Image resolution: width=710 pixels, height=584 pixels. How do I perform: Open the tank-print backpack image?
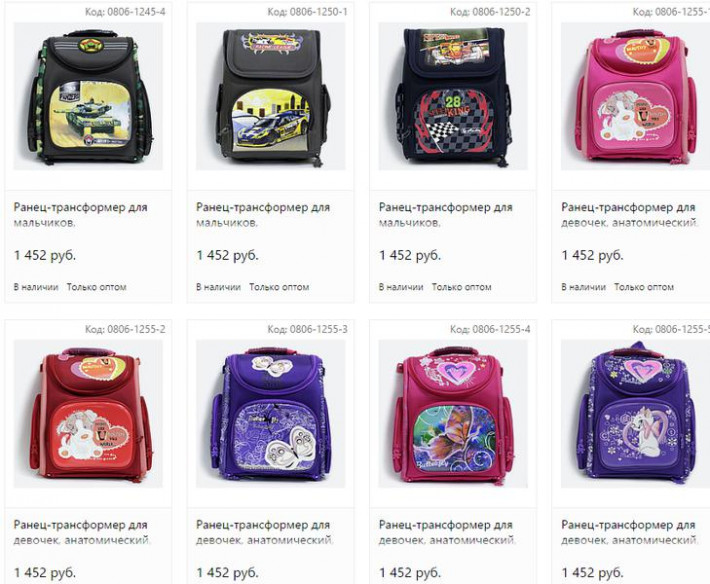point(88,96)
